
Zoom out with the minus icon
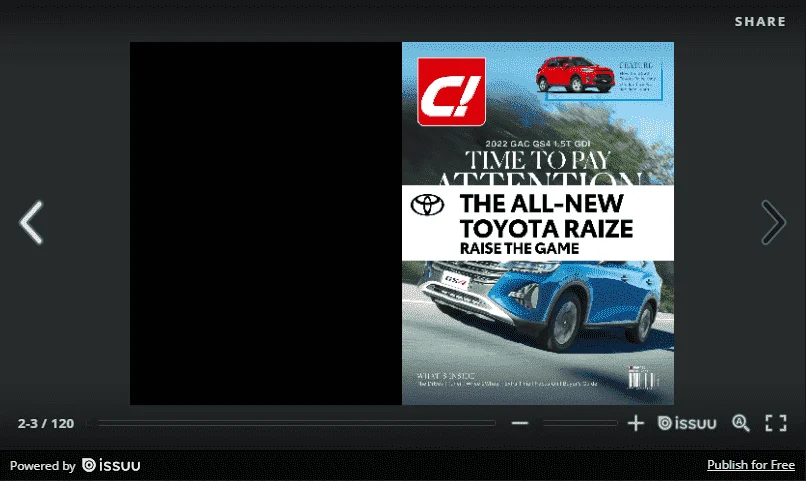tap(520, 423)
